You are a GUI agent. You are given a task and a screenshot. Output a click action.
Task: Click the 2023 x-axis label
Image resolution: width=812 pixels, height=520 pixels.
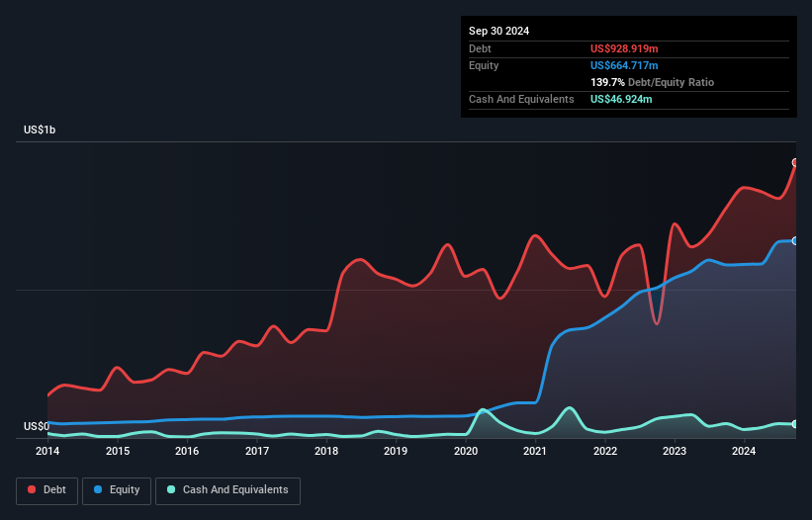[675, 451]
